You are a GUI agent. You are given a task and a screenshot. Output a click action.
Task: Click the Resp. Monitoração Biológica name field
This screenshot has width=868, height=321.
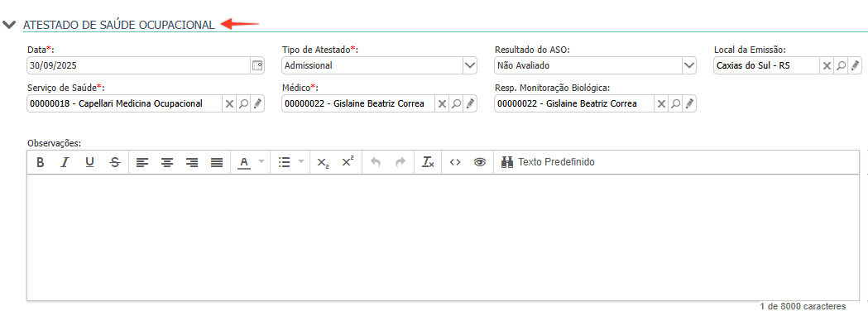pyautogui.click(x=573, y=103)
